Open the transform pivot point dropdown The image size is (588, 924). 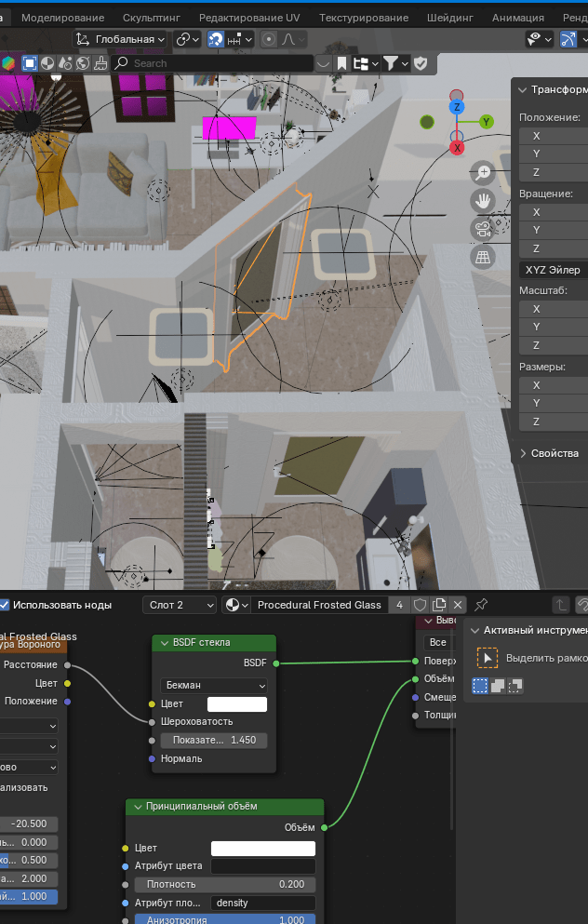188,39
